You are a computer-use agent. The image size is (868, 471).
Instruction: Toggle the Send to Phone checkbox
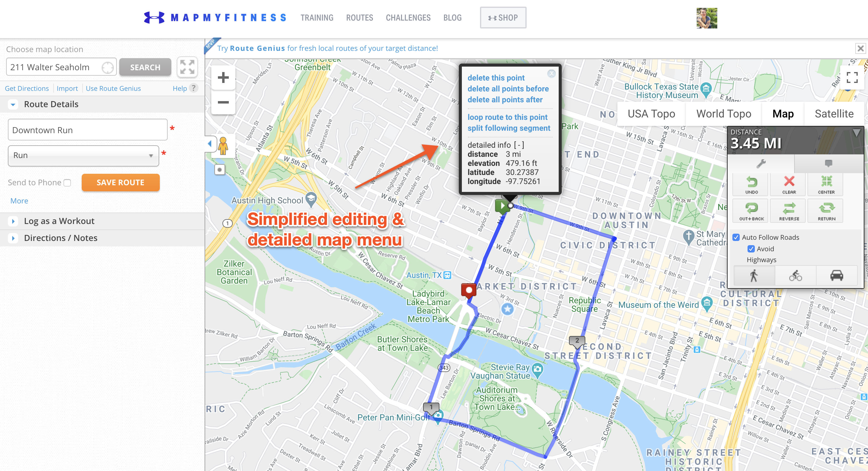pos(67,183)
